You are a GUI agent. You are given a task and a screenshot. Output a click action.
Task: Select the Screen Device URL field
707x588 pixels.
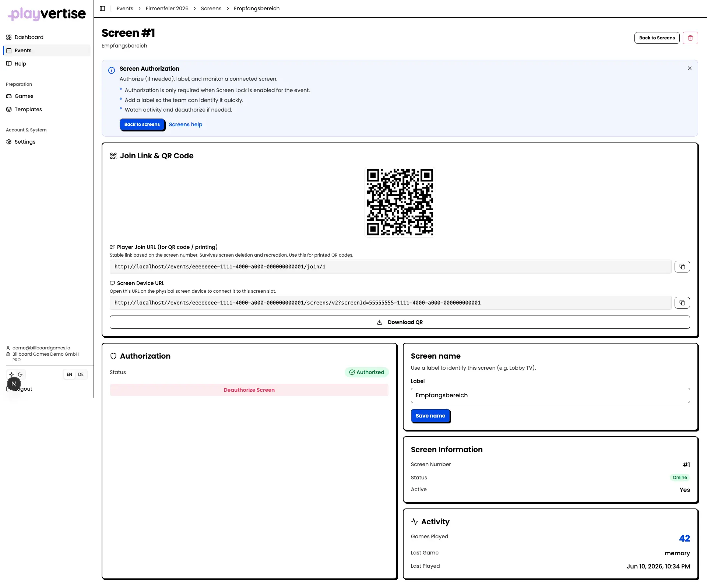click(x=390, y=303)
